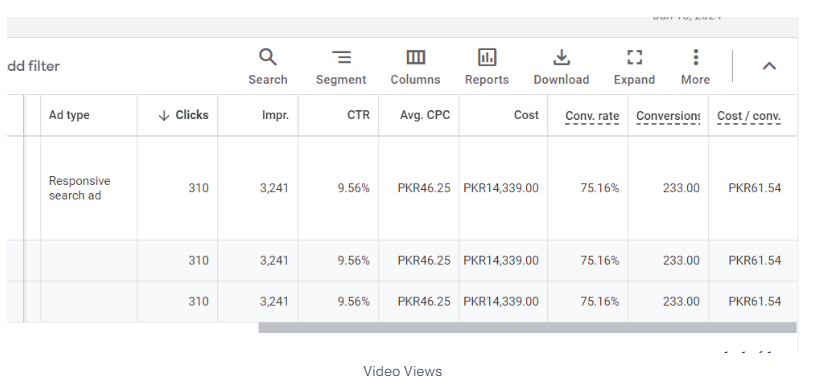Sort by the Ad type column header

coord(69,115)
